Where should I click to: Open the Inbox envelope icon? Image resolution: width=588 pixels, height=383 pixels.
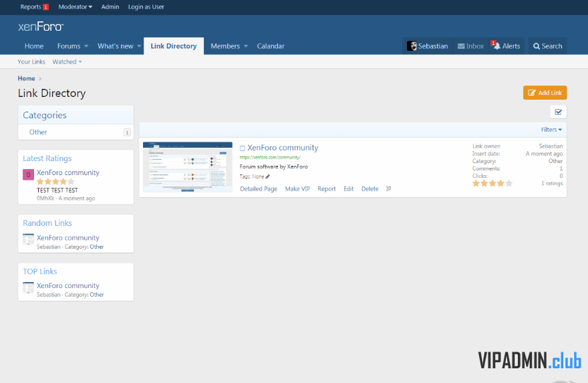461,46
